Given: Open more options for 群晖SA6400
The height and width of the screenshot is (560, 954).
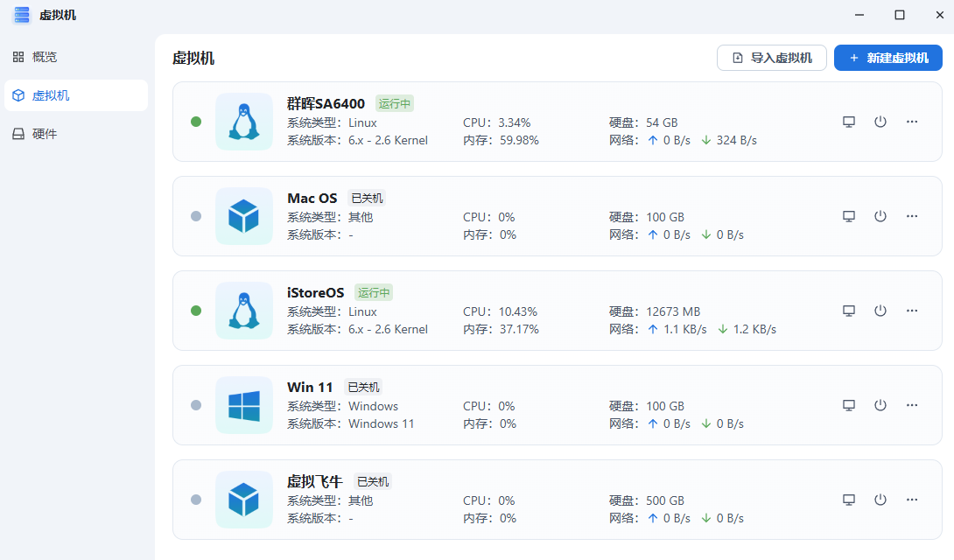Looking at the screenshot, I should 912,122.
